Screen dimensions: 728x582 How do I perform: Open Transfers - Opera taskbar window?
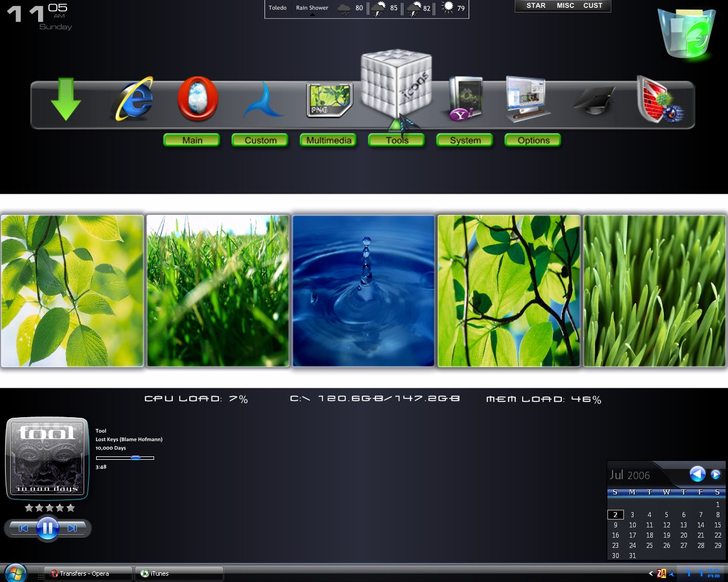[88, 573]
